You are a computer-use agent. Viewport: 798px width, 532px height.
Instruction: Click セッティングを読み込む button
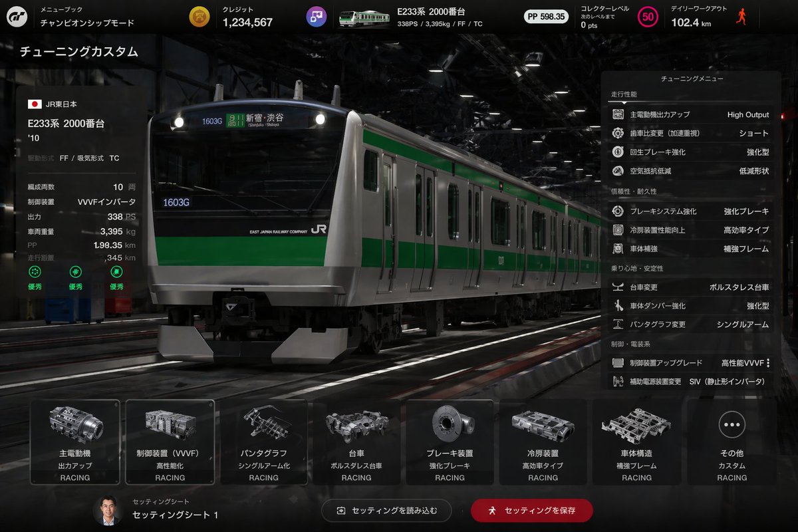pyautogui.click(x=386, y=511)
